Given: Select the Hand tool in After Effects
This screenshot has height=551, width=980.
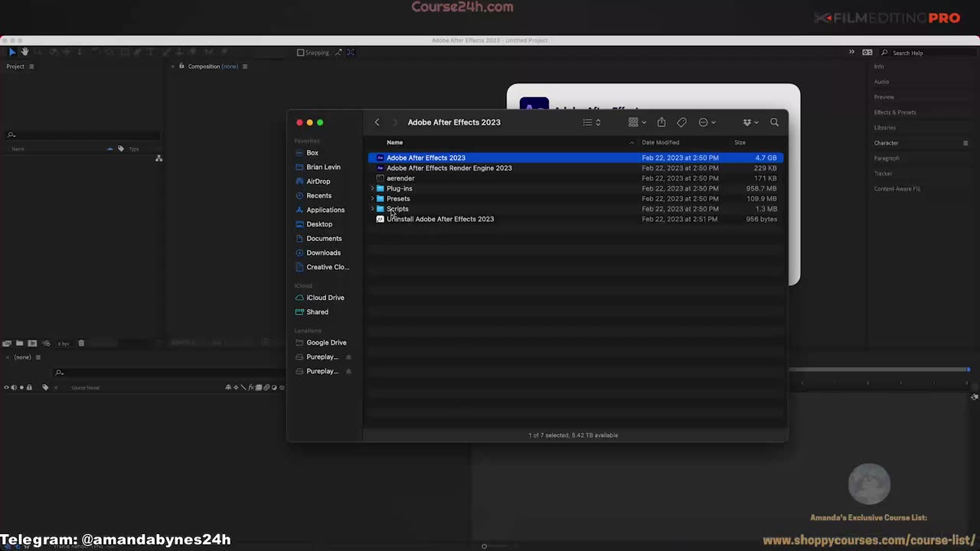Looking at the screenshot, I should pos(24,52).
